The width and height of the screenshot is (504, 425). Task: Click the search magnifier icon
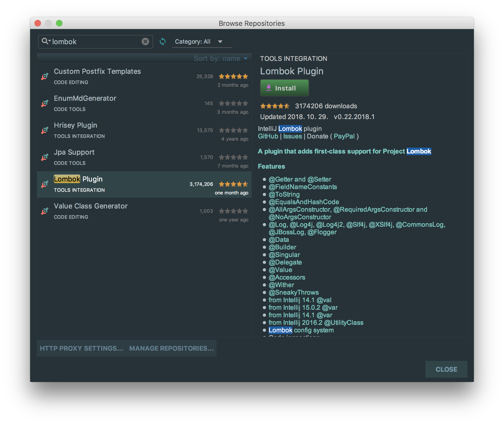46,41
